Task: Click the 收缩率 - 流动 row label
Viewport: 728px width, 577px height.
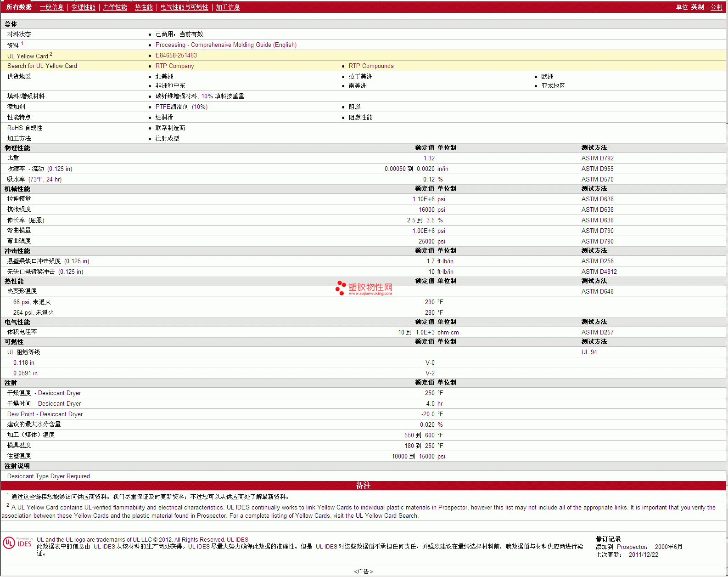Action: [39, 169]
